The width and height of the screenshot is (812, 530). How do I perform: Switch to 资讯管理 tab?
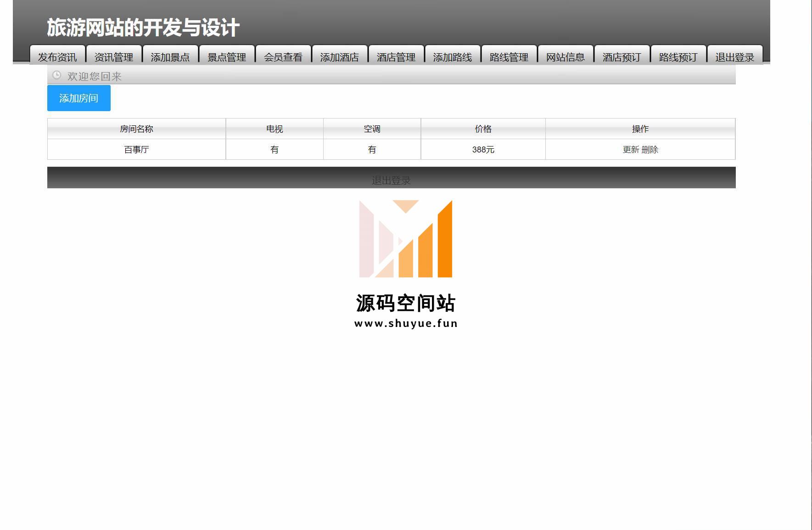pos(114,55)
